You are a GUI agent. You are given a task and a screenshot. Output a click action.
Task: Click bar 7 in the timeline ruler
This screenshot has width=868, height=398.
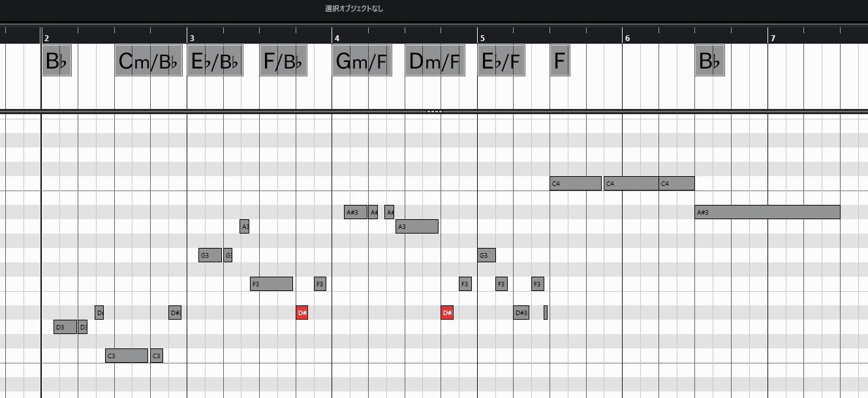tap(773, 38)
